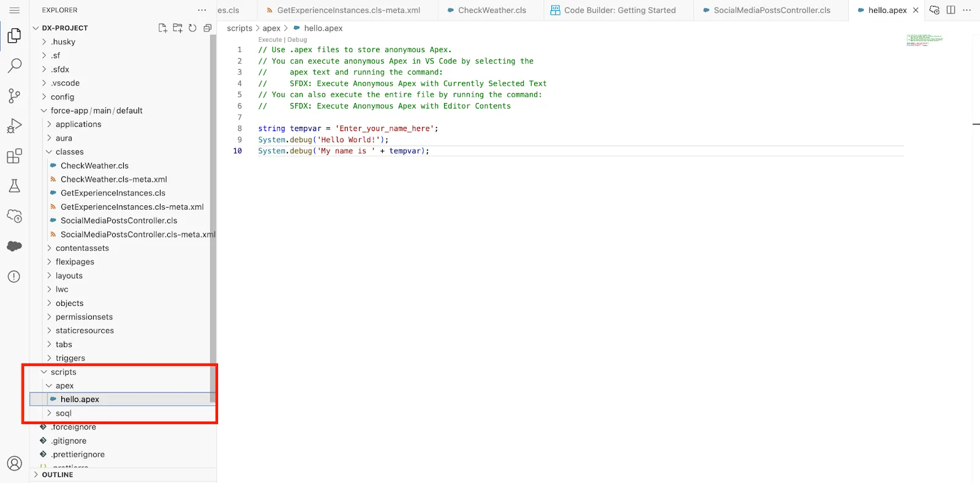980x483 pixels.
Task: Open Run and Debug view
Action: 15,126
